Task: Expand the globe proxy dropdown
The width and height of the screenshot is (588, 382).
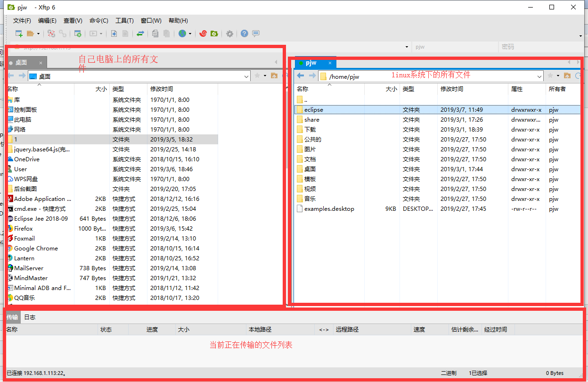Action: [190, 33]
